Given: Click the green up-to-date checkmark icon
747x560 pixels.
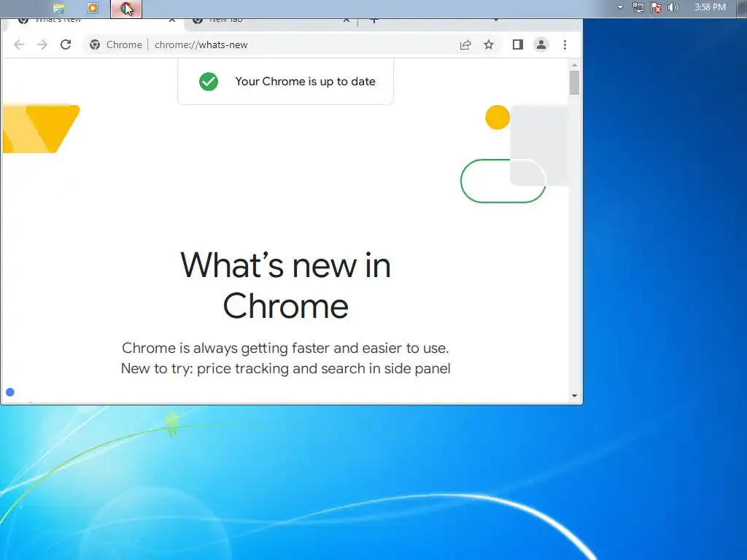Looking at the screenshot, I should [x=209, y=82].
